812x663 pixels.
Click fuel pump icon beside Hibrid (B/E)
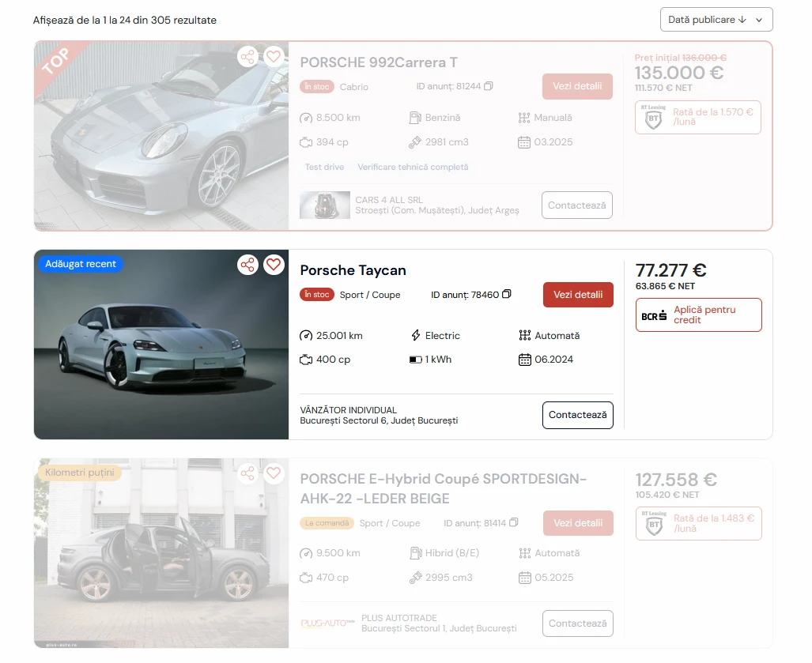415,553
